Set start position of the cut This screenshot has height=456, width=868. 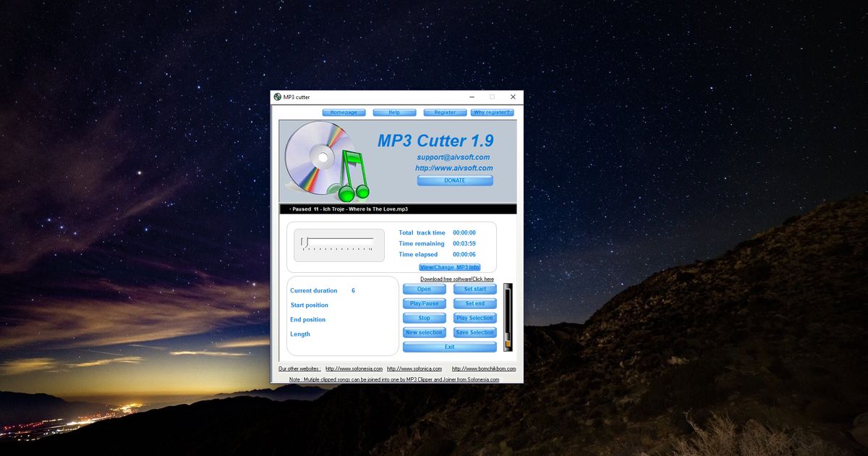(475, 290)
